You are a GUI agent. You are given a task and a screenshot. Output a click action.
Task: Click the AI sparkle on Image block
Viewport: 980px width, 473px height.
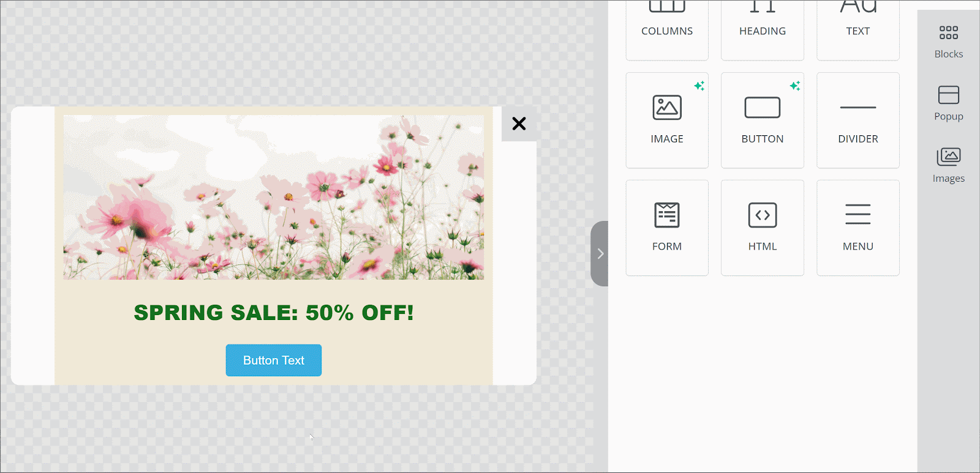(699, 86)
